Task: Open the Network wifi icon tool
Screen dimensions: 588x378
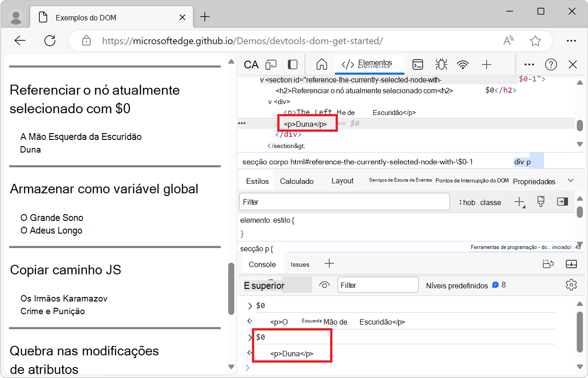Action: (463, 65)
